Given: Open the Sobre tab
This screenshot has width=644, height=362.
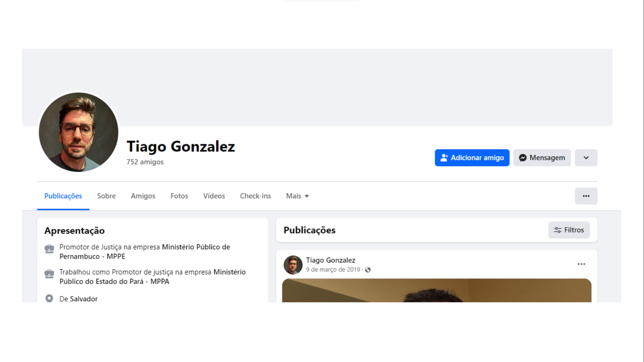Looking at the screenshot, I should (x=106, y=196).
